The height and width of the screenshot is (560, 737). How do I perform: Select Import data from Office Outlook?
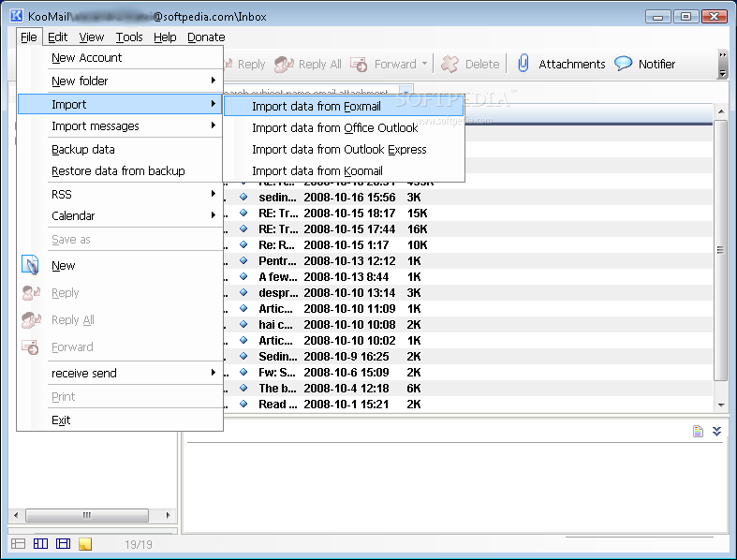tap(344, 128)
